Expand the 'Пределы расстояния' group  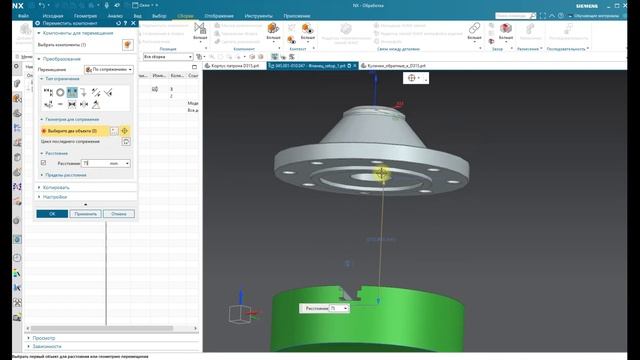tap(63, 175)
